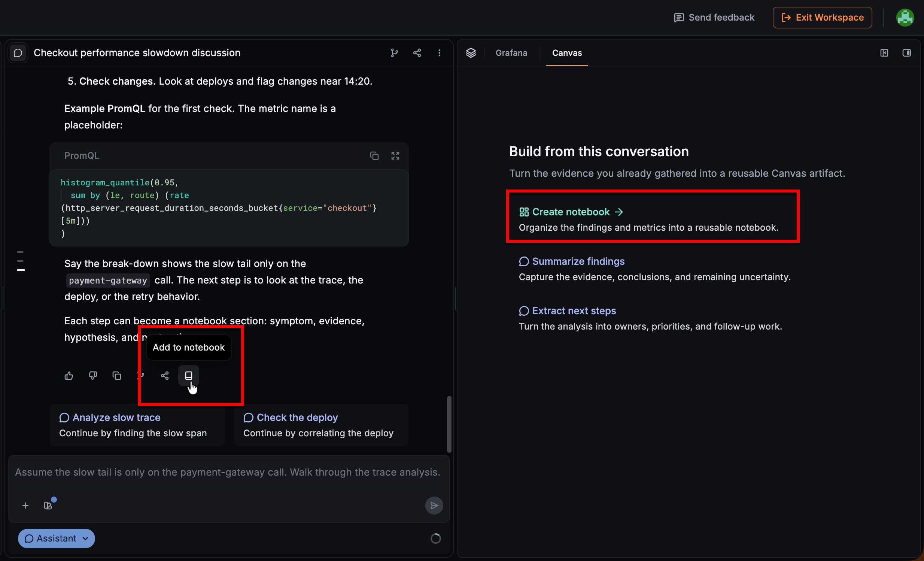Click Summarize findings suggestion
Viewport: 924px width, 561px height.
pyautogui.click(x=572, y=261)
